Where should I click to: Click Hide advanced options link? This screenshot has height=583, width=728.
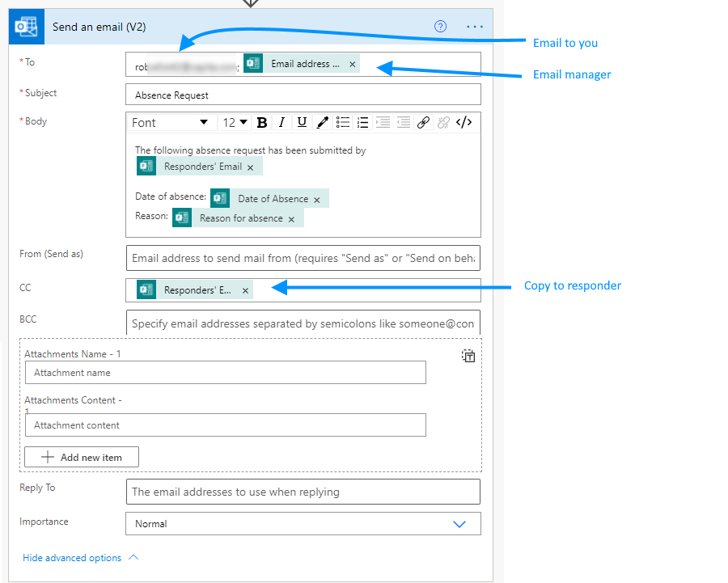tap(72, 558)
